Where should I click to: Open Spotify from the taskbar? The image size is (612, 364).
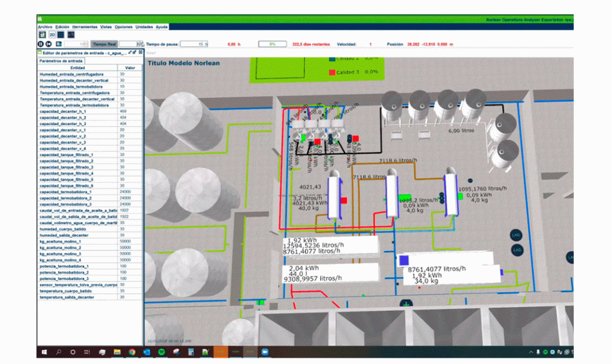coord(161,352)
